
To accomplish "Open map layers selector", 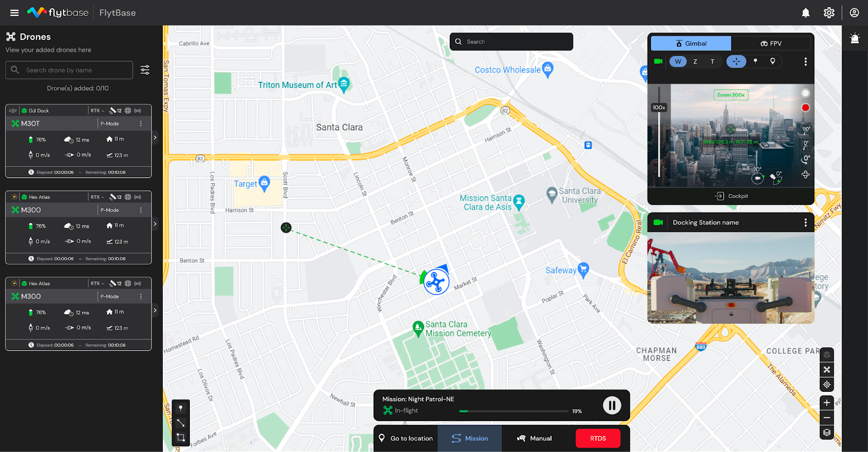I will coord(827,432).
